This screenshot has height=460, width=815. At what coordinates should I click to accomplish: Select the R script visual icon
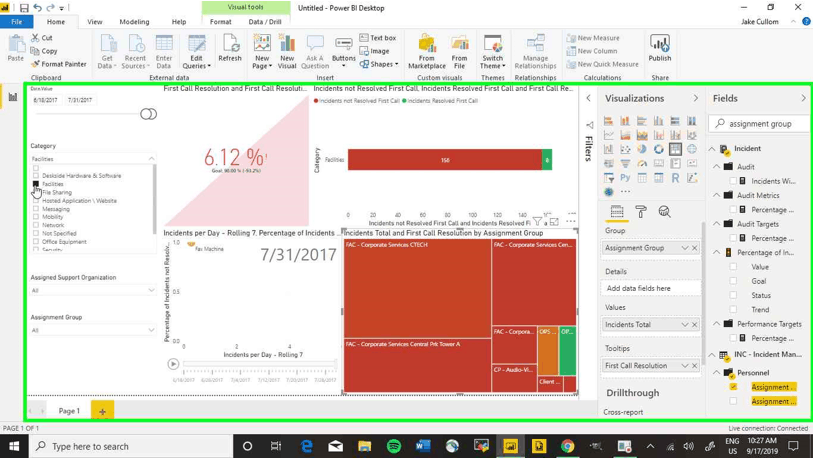click(x=675, y=178)
